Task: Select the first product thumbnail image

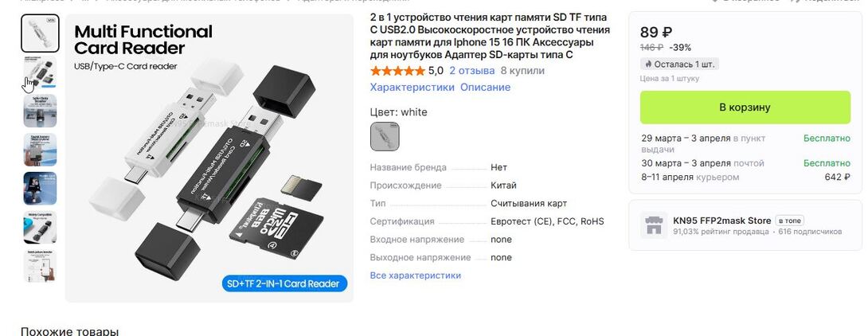Action: 40,33
